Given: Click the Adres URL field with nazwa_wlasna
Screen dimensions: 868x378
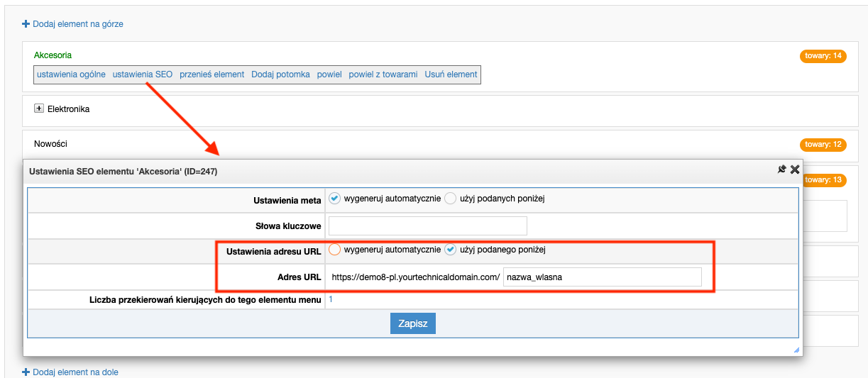Looking at the screenshot, I should 602,277.
